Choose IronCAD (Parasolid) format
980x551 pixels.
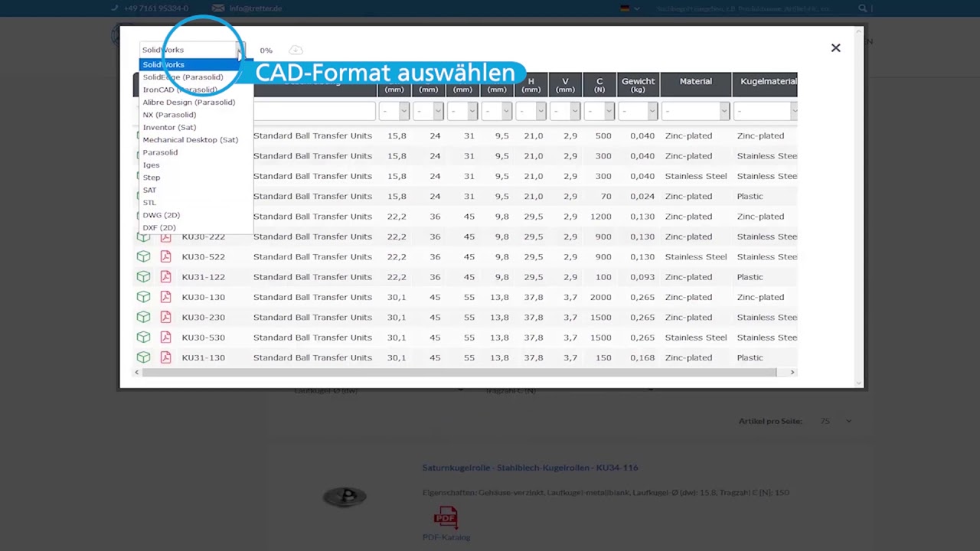pyautogui.click(x=195, y=90)
